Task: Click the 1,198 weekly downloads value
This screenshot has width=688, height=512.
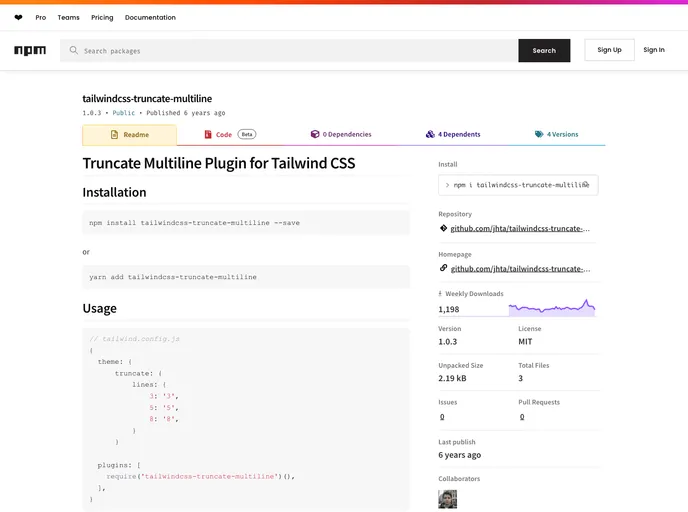Action: tap(449, 309)
